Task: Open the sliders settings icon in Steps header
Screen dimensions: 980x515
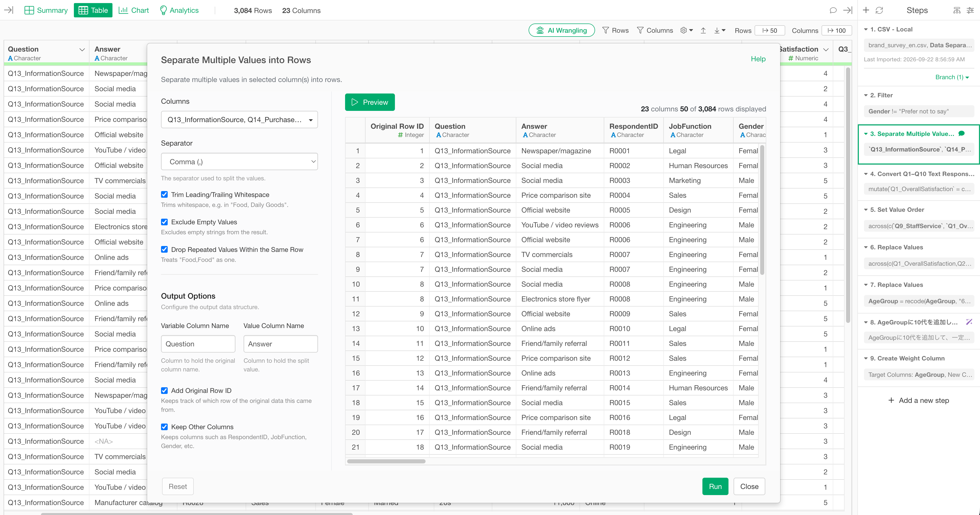Action: point(970,10)
